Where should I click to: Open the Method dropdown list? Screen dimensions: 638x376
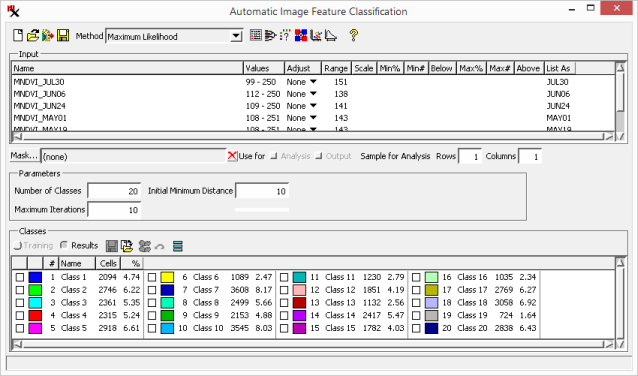tap(236, 36)
